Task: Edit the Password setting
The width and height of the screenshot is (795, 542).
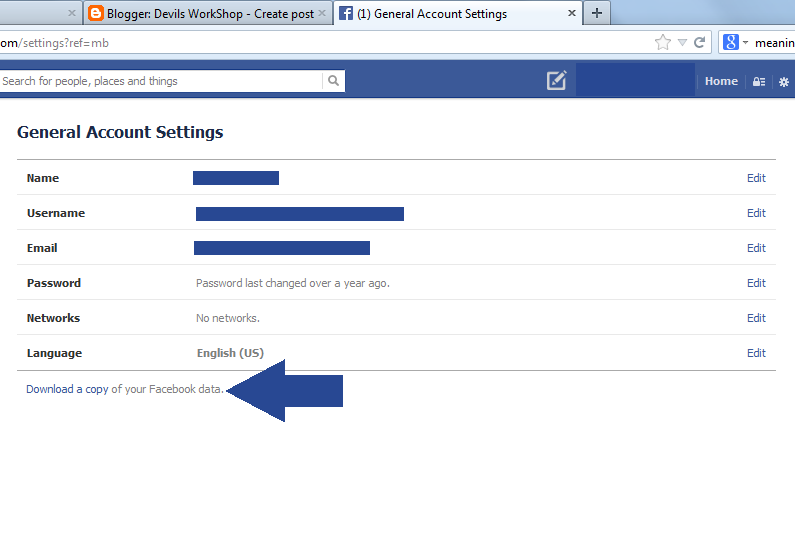Action: 756,283
